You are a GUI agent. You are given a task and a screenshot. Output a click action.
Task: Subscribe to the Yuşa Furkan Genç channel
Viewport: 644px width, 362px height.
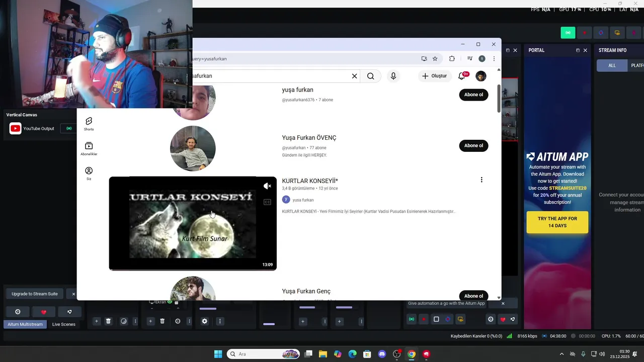pos(473,296)
